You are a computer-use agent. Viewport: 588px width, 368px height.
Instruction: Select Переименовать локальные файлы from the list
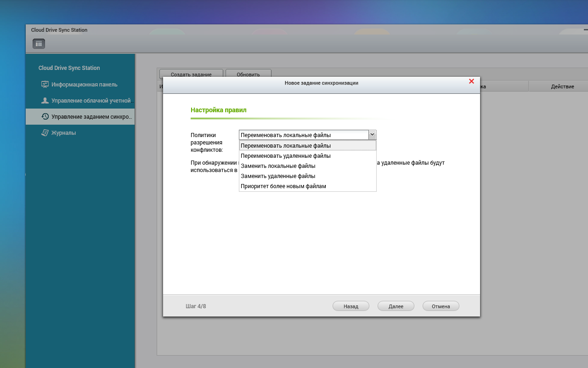tap(308, 146)
